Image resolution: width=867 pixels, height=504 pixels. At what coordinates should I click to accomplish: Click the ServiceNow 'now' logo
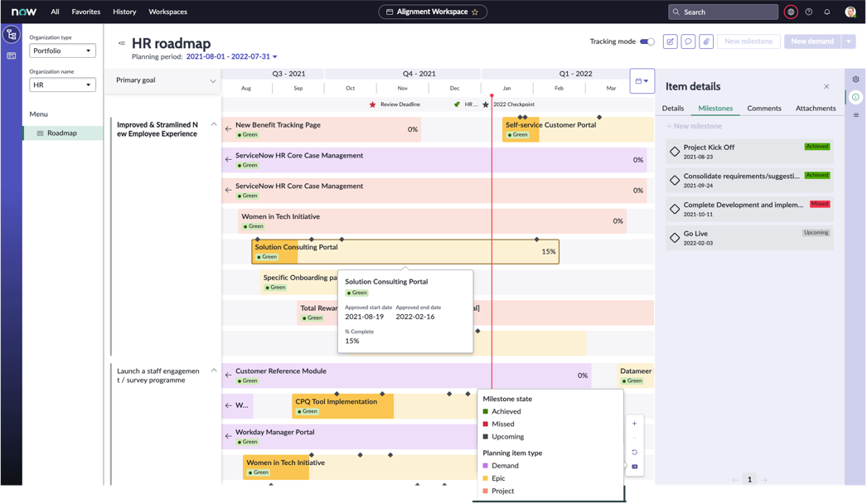tap(24, 12)
